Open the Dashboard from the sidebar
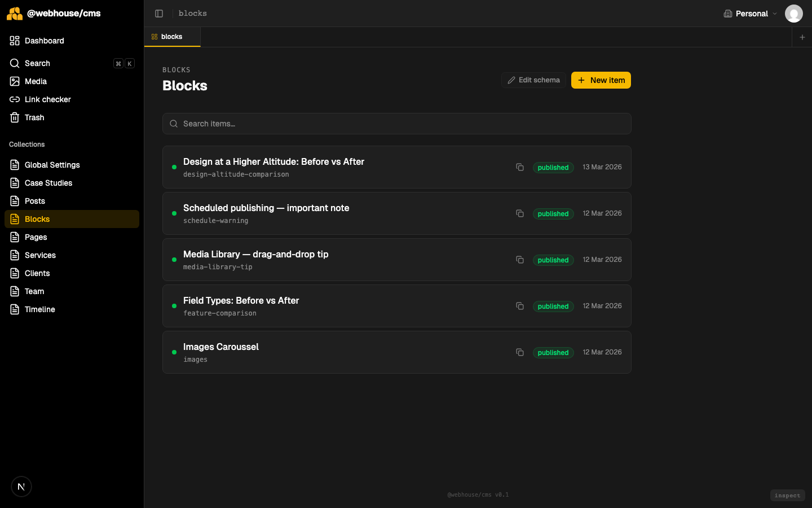This screenshot has width=812, height=508. coord(44,41)
